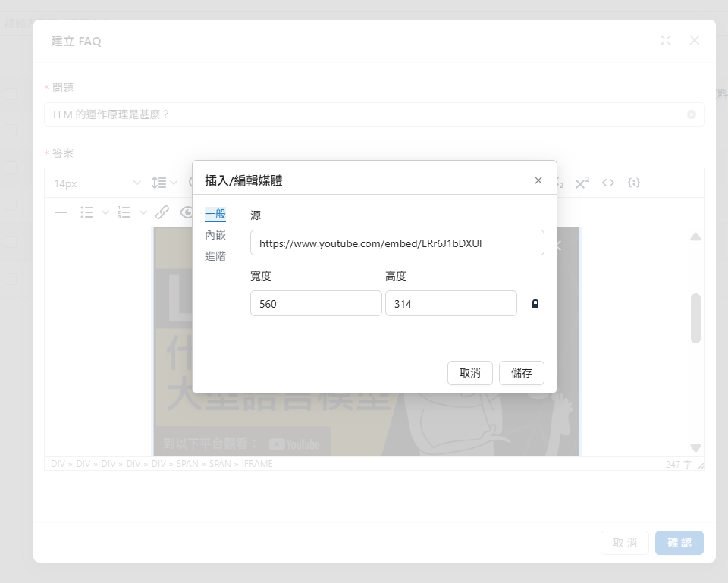Click the editor vertical scrollbar thumb

[x=695, y=318]
